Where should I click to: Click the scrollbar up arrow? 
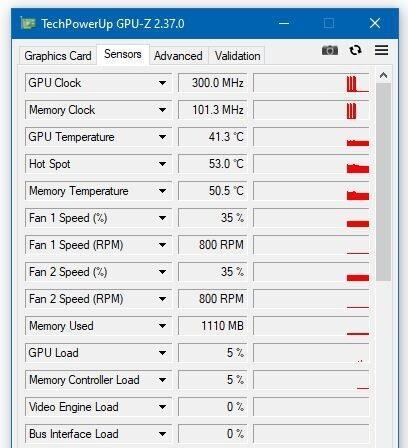coord(383,76)
